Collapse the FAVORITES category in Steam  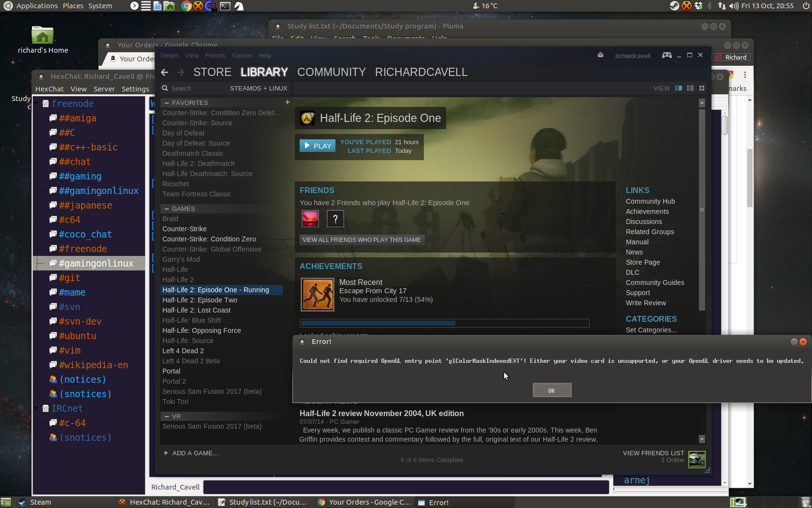tap(167, 103)
